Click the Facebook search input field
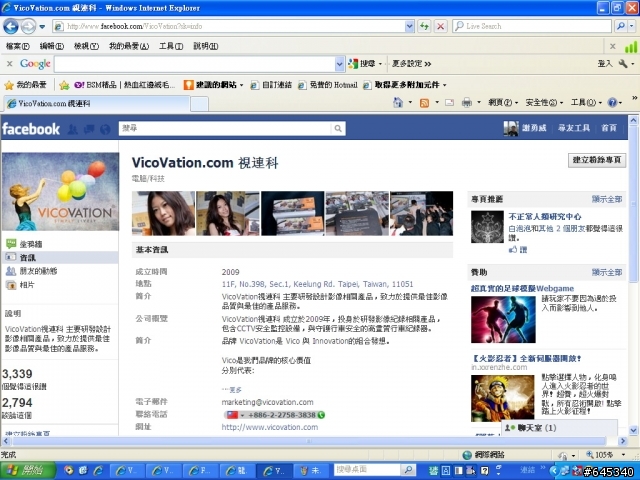This screenshot has height=480, width=640. pyautogui.click(x=225, y=129)
